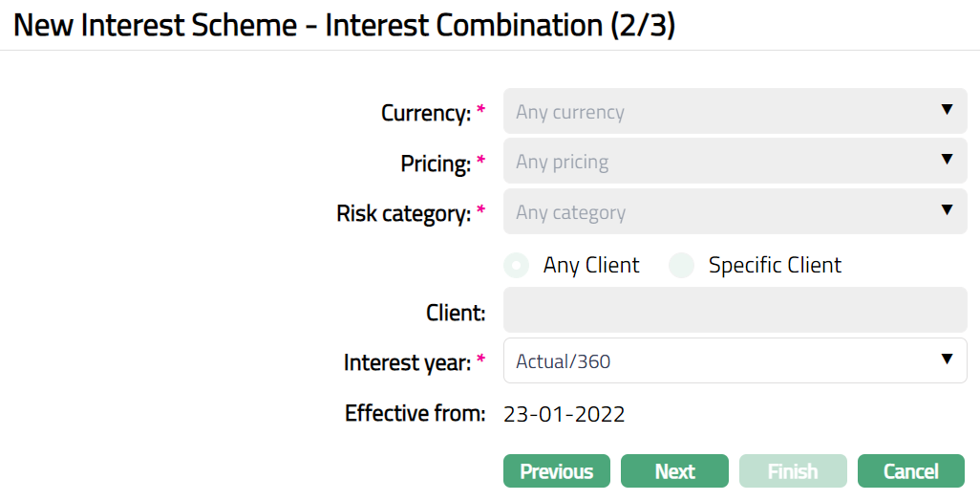Image resolution: width=980 pixels, height=501 pixels.
Task: Click the Interest year label
Action: coord(407,362)
